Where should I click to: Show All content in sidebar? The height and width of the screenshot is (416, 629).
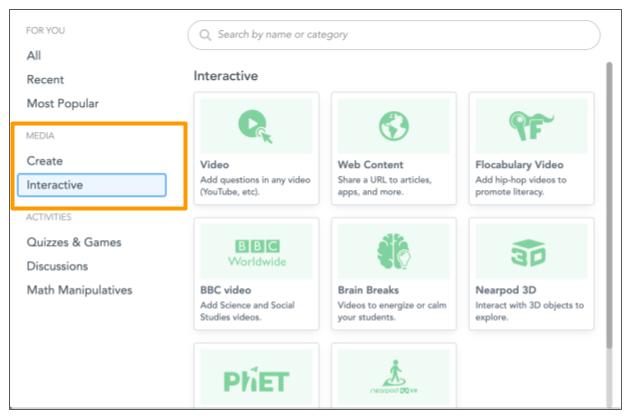35,57
